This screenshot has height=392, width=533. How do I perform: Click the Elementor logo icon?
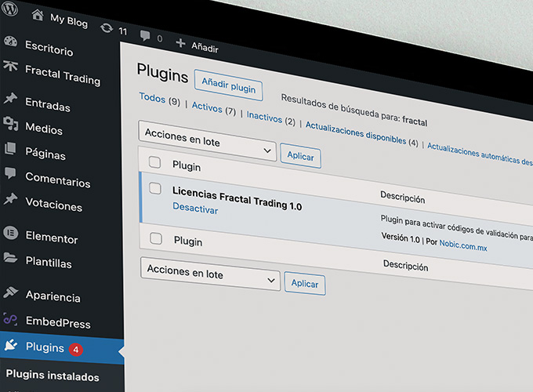pyautogui.click(x=11, y=233)
